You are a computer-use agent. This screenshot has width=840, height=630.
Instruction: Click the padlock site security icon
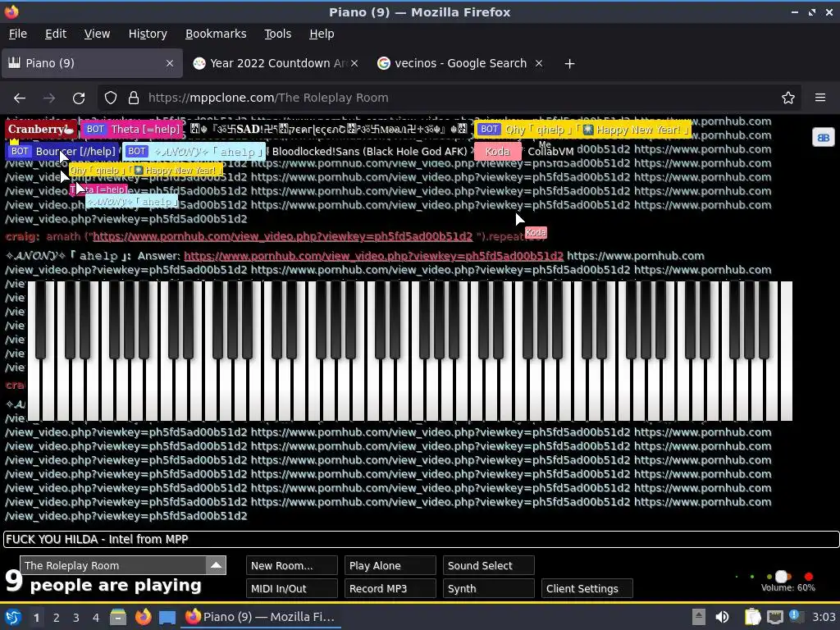click(134, 98)
